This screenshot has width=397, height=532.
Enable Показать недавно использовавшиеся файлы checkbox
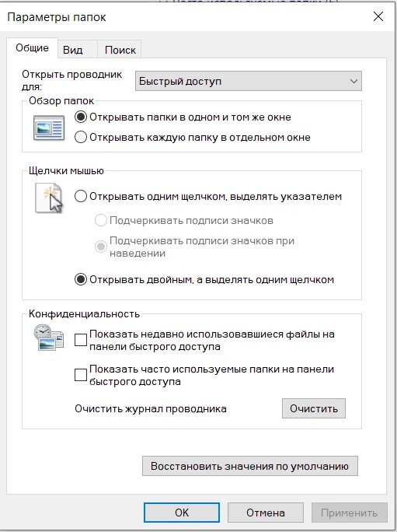(80, 340)
